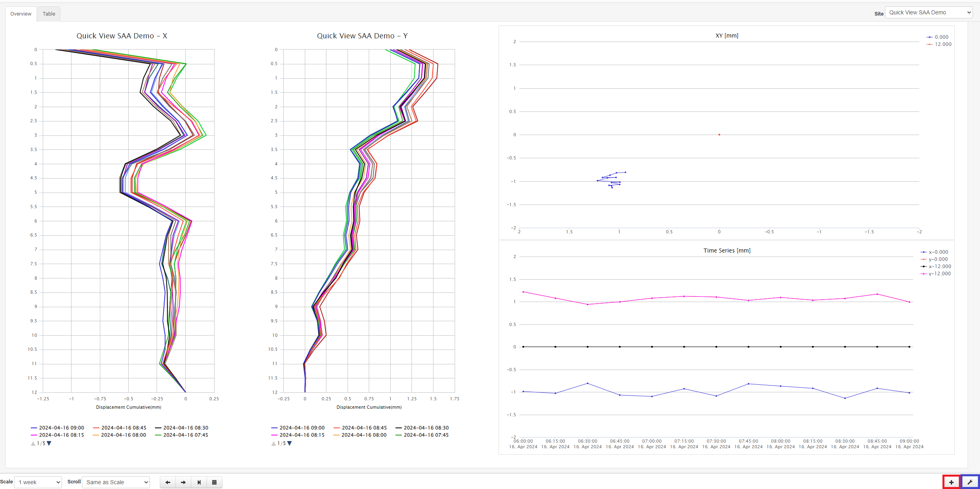This screenshot has height=489, width=980.
Task: Toggle the 0.000 series in XY legend
Action: click(941, 37)
